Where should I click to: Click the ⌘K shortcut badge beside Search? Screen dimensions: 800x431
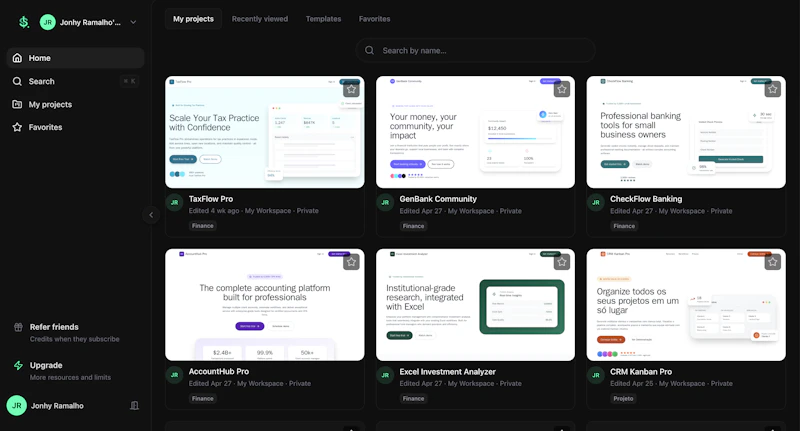pos(130,81)
